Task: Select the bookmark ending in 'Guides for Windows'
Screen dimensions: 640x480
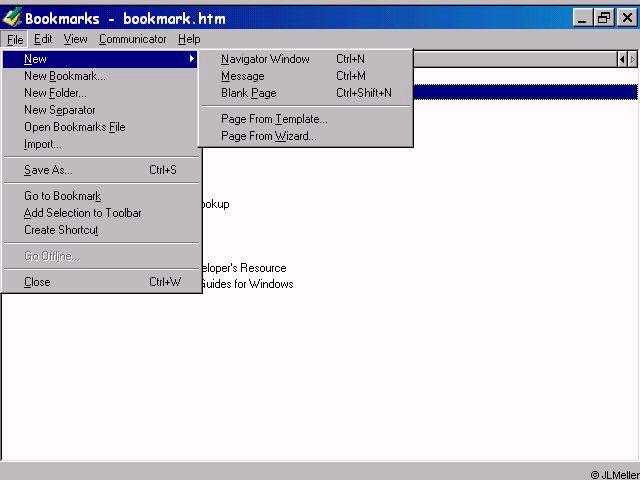Action: coord(247,284)
